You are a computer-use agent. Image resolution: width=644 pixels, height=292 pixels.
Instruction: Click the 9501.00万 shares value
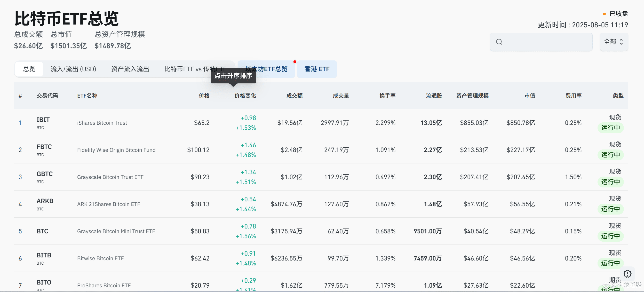[x=428, y=231]
